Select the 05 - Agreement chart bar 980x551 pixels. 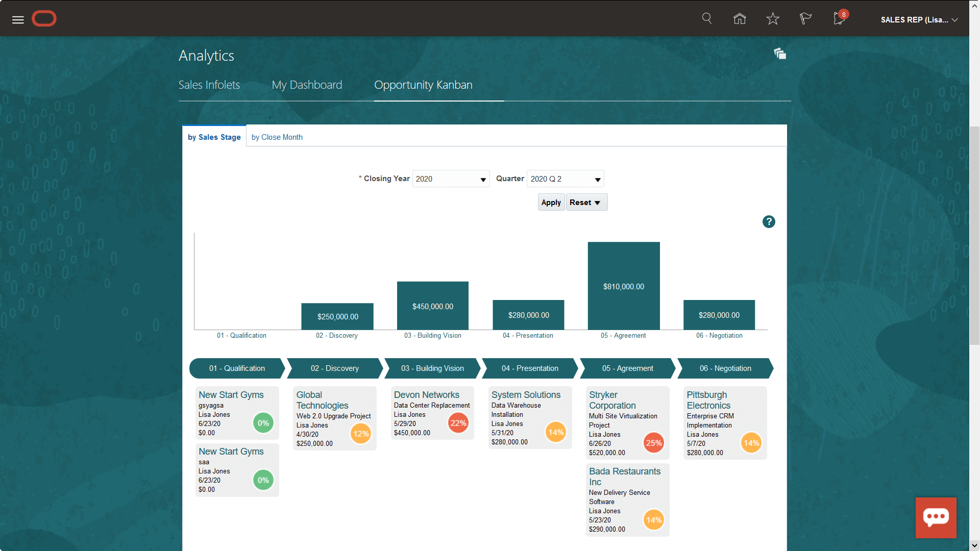pyautogui.click(x=623, y=286)
